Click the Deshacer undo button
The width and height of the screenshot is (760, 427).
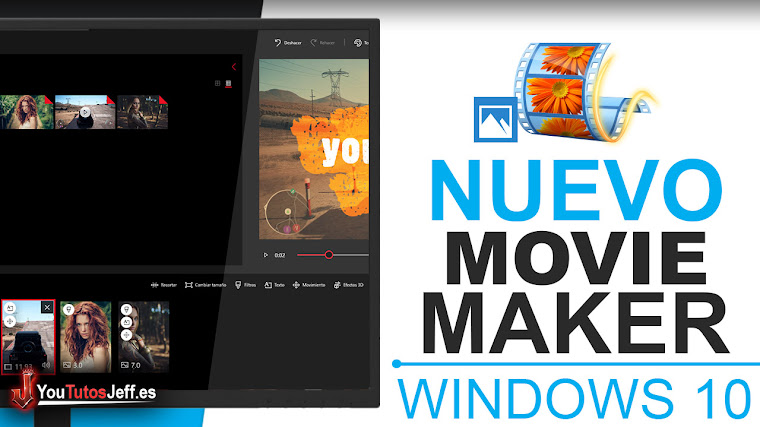coord(288,43)
